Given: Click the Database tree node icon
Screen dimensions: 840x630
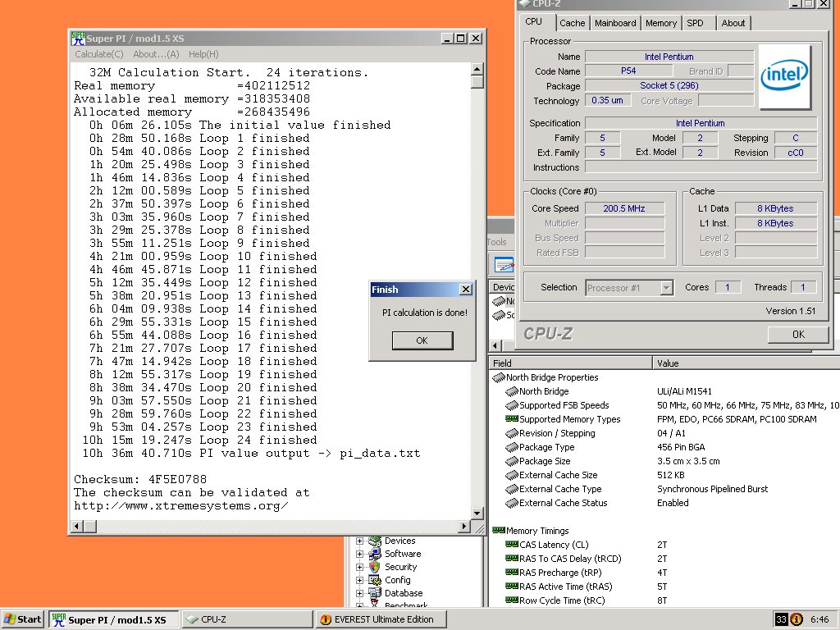Looking at the screenshot, I should tap(375, 593).
